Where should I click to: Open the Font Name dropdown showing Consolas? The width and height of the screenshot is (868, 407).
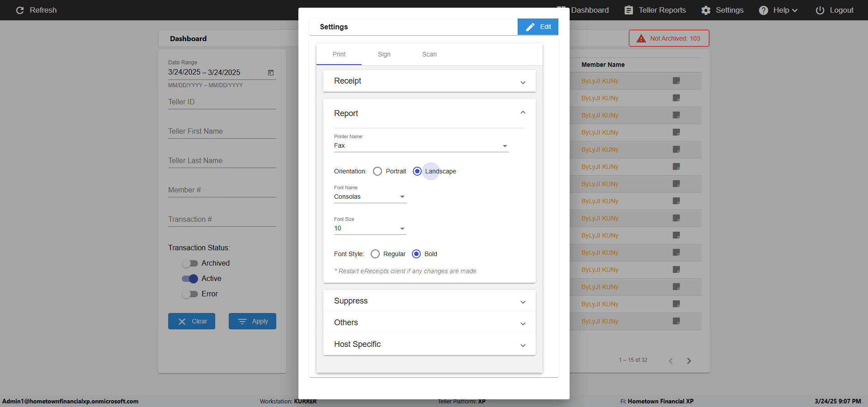[370, 196]
